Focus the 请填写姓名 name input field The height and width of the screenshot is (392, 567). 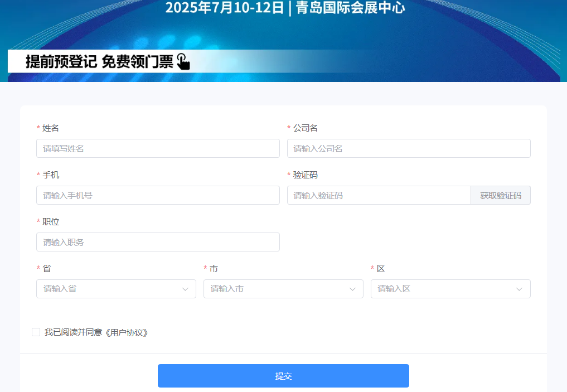point(158,148)
